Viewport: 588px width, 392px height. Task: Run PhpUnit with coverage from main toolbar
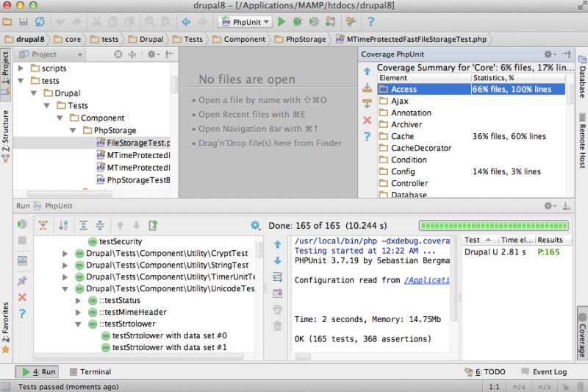(314, 22)
